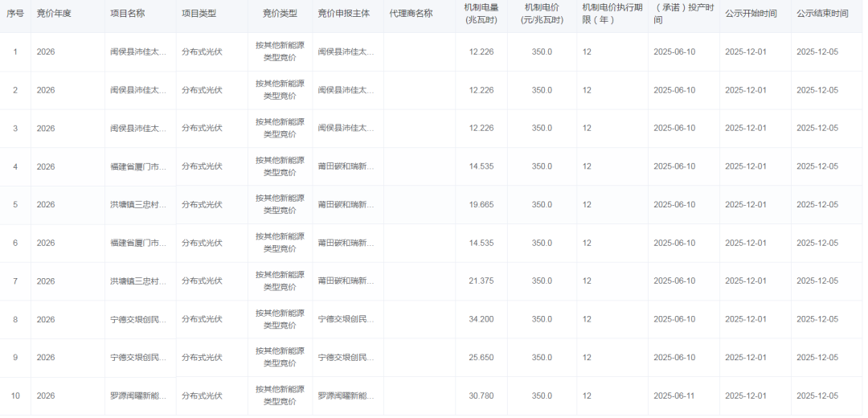This screenshot has height=418, width=868.
Task: Click the 竞价年度 column header
Action: pos(54,14)
